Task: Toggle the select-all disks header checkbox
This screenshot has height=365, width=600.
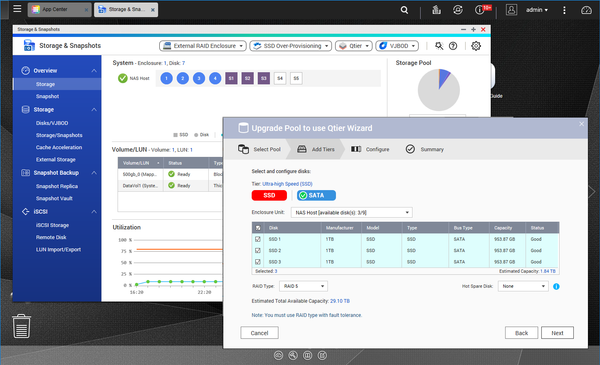Action: (258, 228)
